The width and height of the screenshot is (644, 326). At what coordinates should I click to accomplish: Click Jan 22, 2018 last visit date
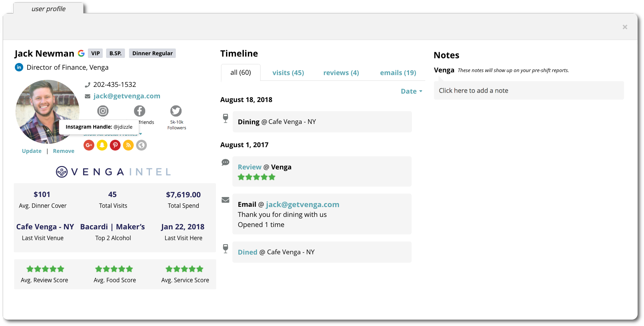[183, 227]
